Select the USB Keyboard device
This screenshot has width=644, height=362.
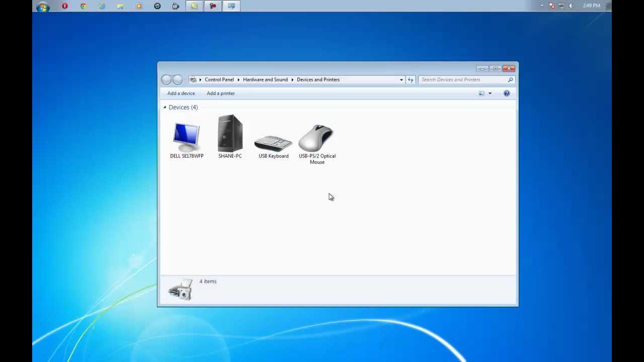pyautogui.click(x=273, y=147)
